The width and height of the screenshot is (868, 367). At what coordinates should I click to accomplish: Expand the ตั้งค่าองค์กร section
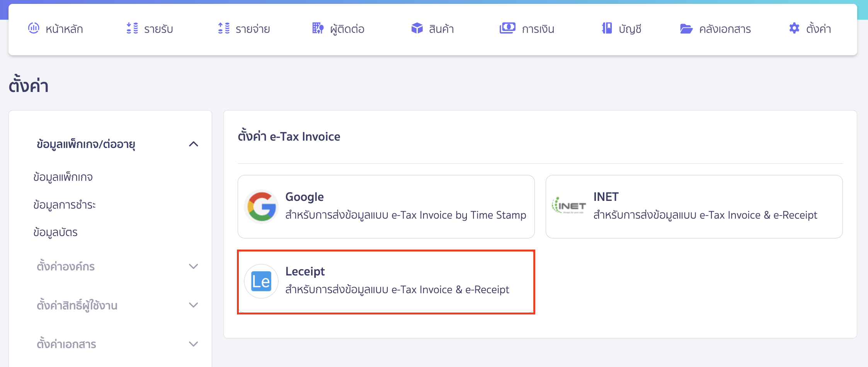point(194,266)
